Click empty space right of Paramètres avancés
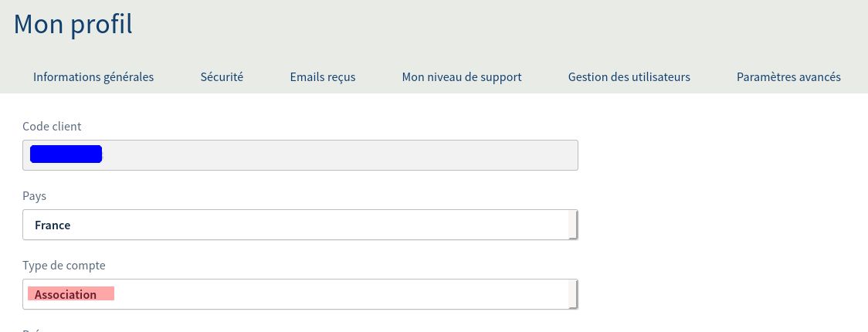The height and width of the screenshot is (332, 868). pyautogui.click(x=857, y=77)
